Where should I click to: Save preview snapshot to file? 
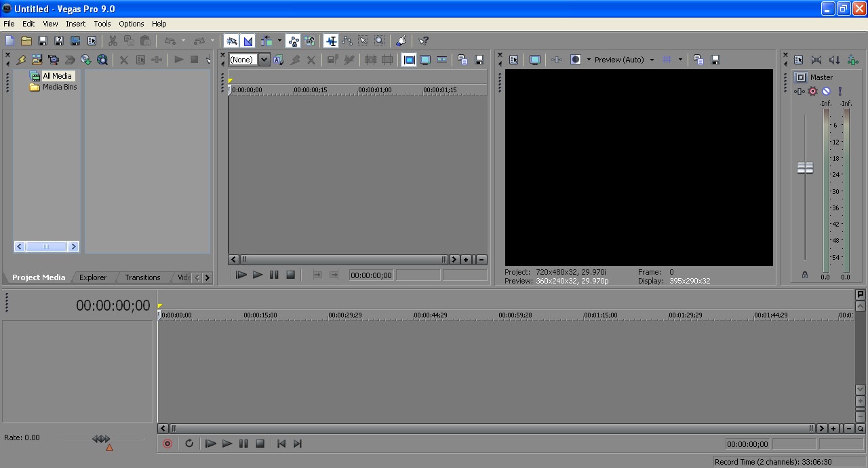click(715, 60)
